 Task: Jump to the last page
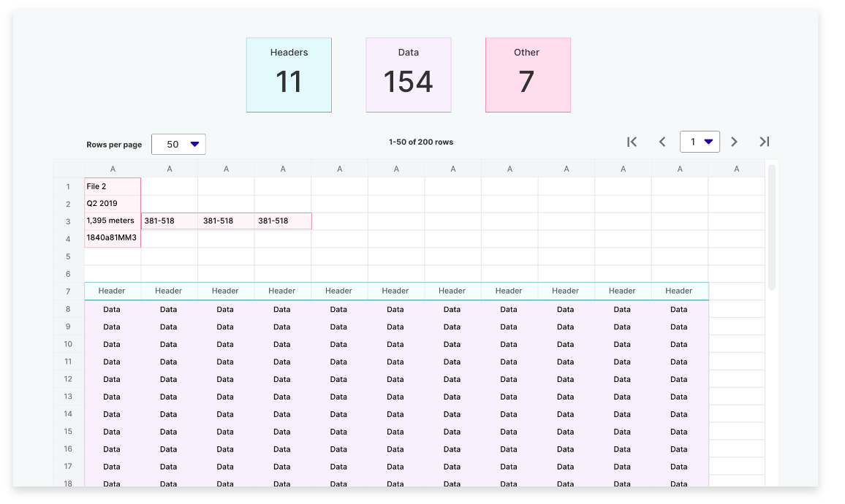pyautogui.click(x=765, y=142)
